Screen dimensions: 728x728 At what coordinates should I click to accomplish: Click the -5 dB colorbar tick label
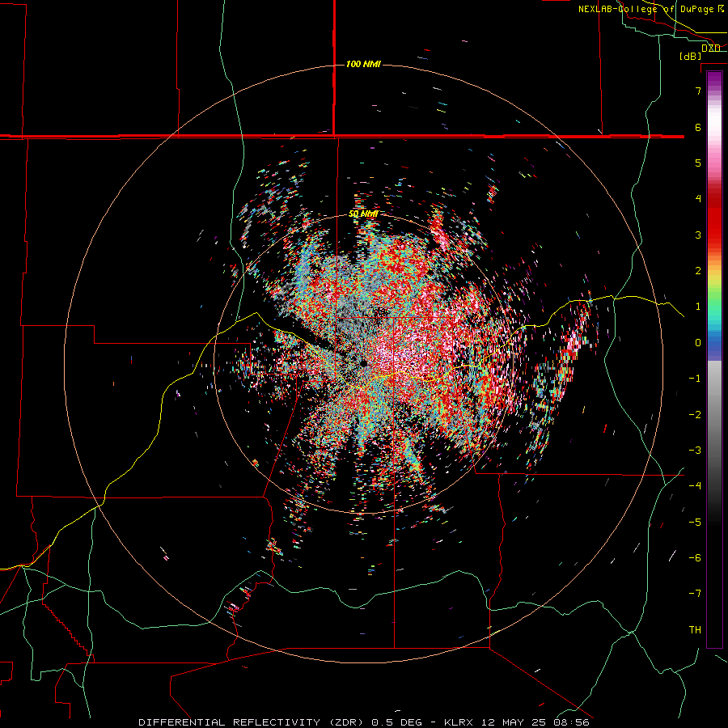click(x=695, y=523)
